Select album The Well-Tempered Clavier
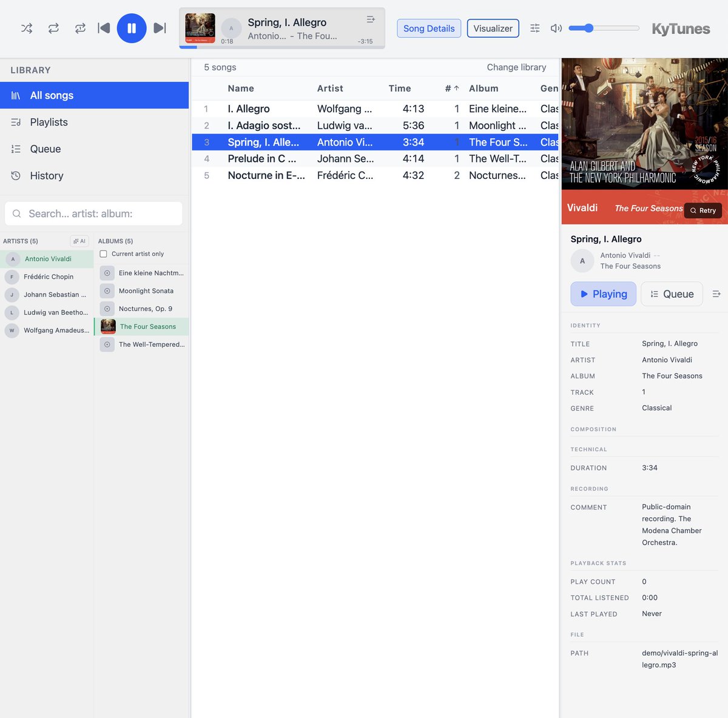The image size is (728, 718). coord(142,344)
